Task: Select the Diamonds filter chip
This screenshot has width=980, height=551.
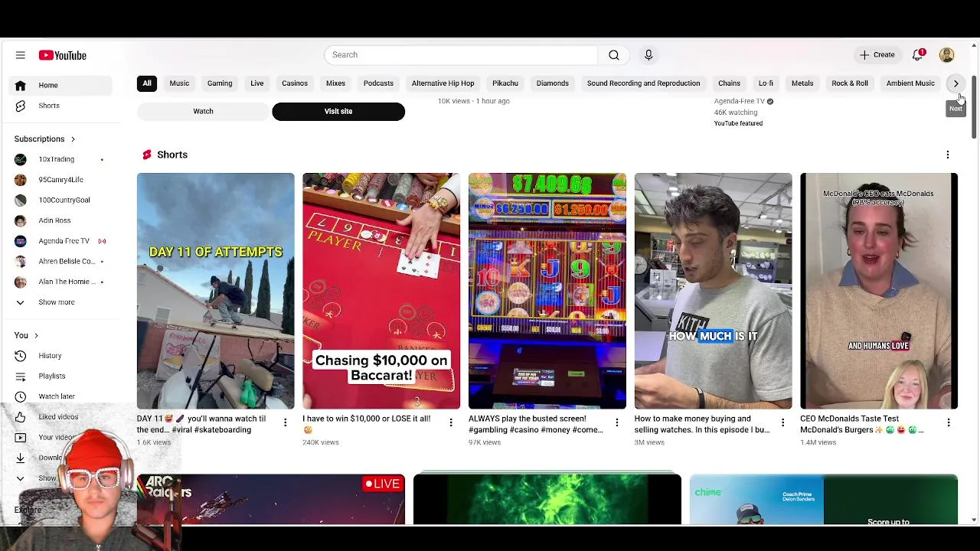Action: (553, 83)
